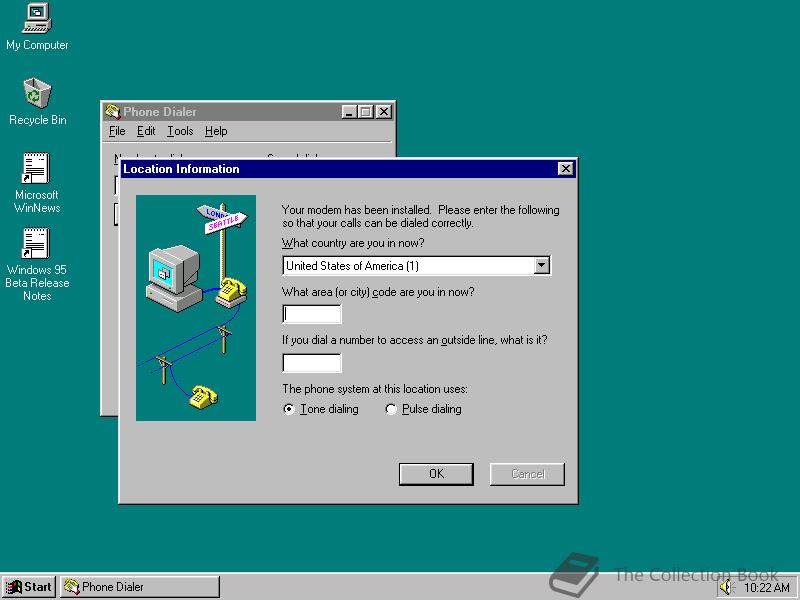Viewport: 800px width, 600px height.
Task: Open the Recycle Bin
Action: 36,95
